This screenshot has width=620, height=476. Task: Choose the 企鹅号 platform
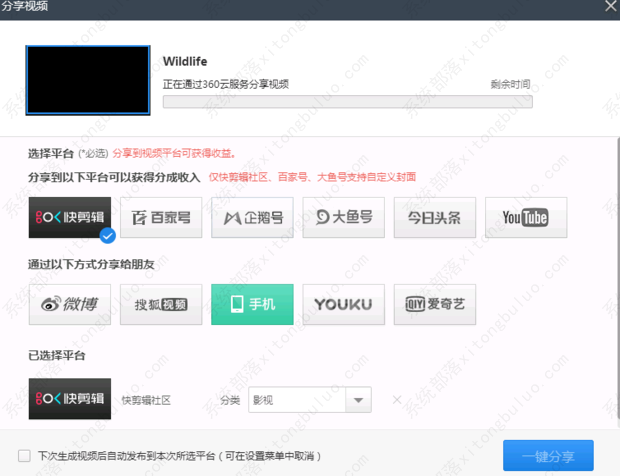coord(252,217)
